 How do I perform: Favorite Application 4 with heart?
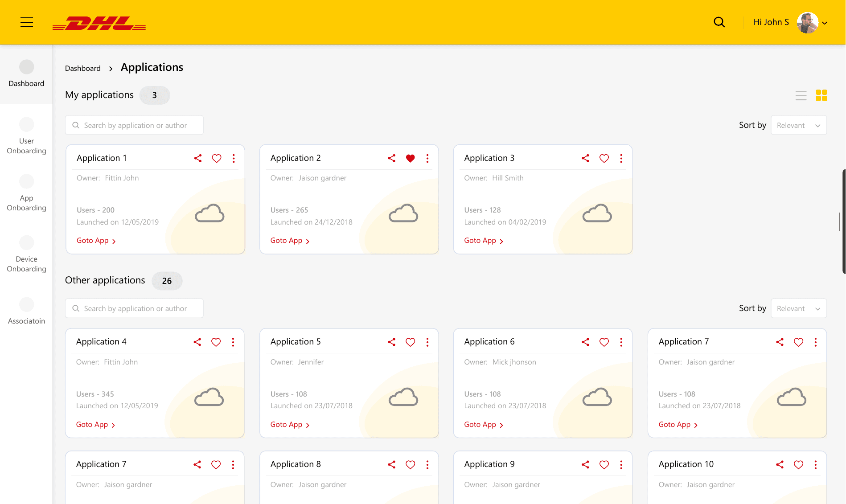click(x=216, y=342)
